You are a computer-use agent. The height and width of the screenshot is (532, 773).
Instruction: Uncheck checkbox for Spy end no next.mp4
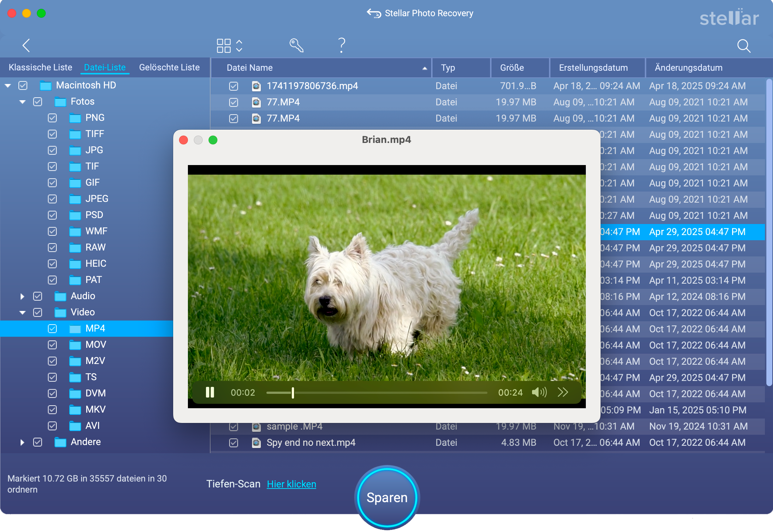coord(234,443)
